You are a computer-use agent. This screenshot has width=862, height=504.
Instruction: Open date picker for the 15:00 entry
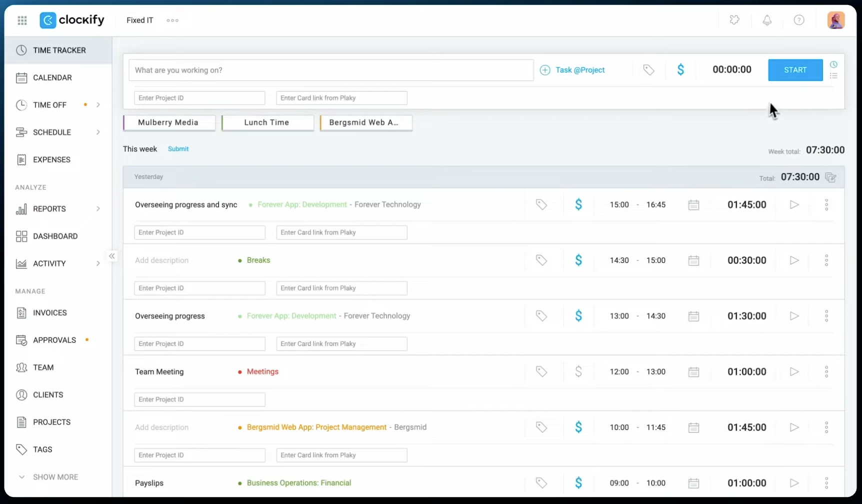click(x=693, y=205)
